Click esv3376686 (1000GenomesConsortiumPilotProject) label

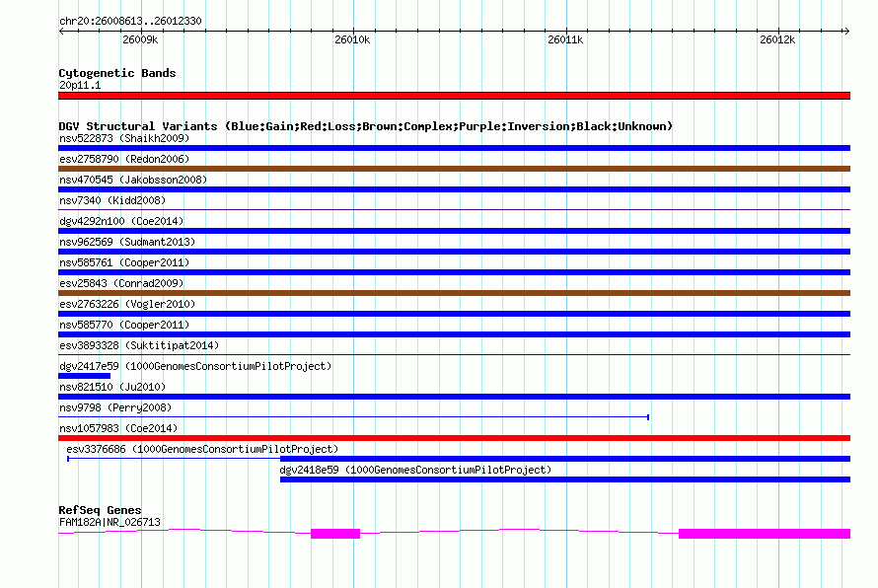(202, 449)
